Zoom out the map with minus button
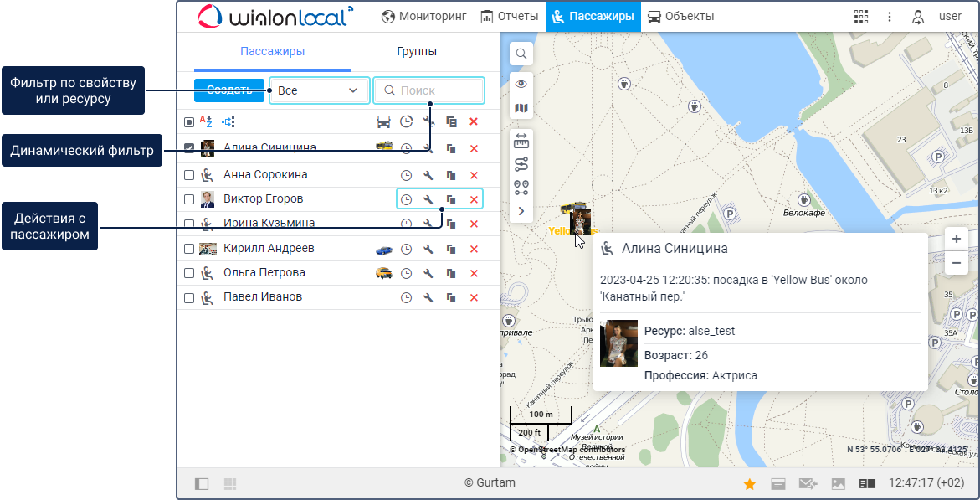 [956, 263]
